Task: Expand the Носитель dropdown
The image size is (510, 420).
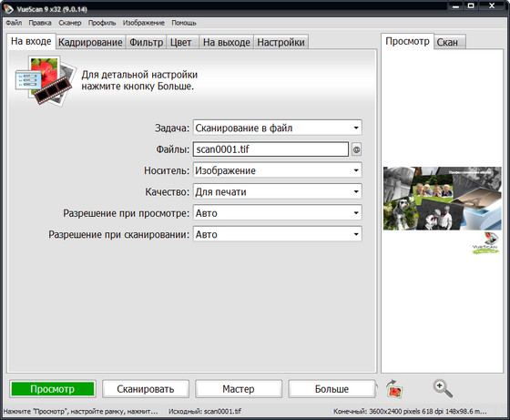Action: pyautogui.click(x=278, y=170)
